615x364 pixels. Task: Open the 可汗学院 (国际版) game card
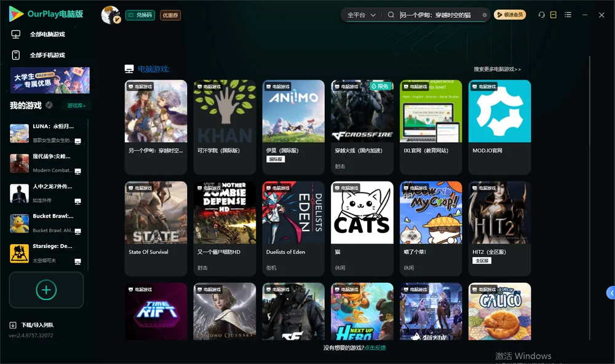pos(224,127)
